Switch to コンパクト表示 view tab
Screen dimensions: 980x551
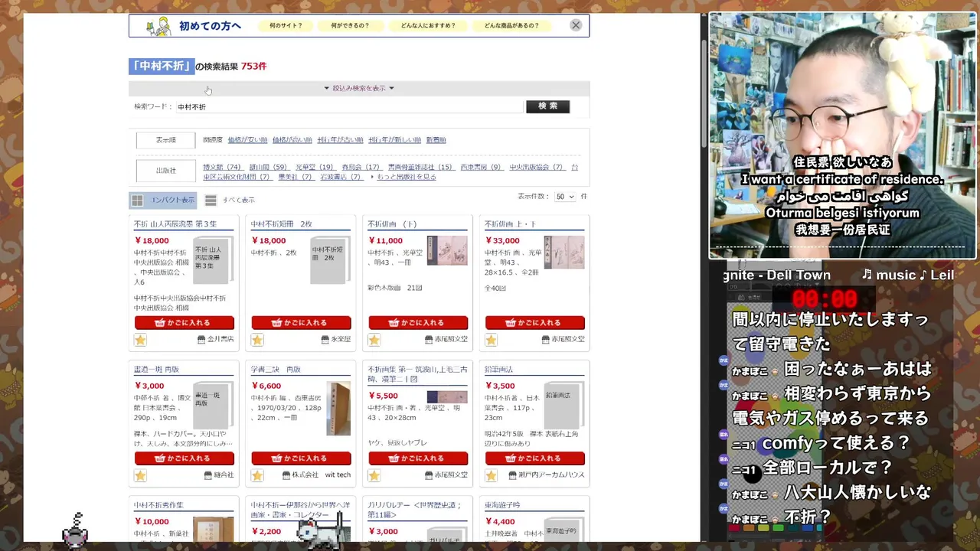162,201
